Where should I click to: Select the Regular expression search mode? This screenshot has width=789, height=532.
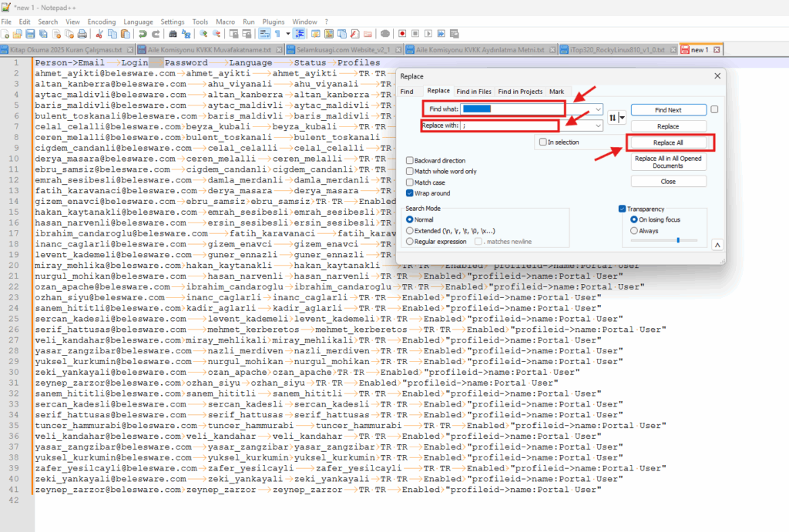click(x=410, y=241)
